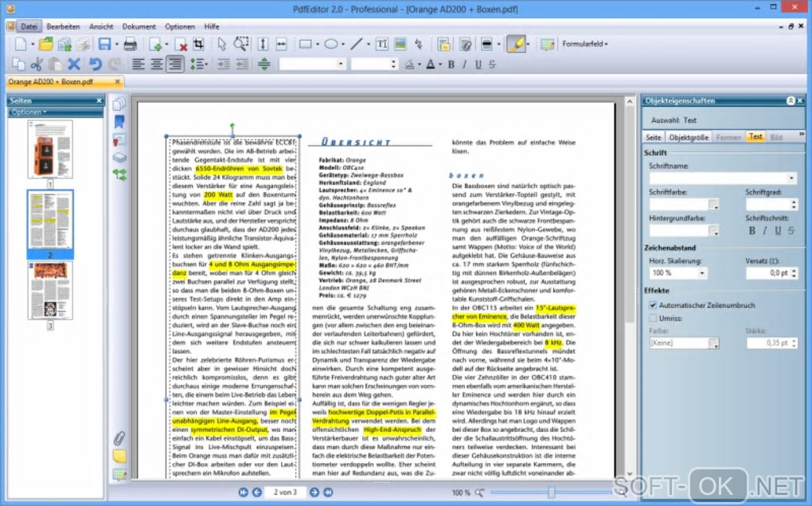The width and height of the screenshot is (812, 506).
Task: Uncheck Automatischer Zeilenumbruch checkbox
Action: click(x=654, y=305)
